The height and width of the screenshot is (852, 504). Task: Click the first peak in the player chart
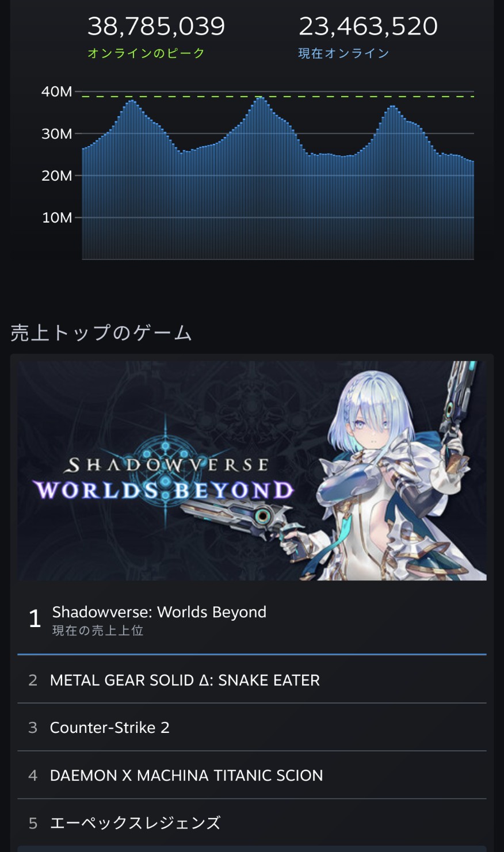132,104
